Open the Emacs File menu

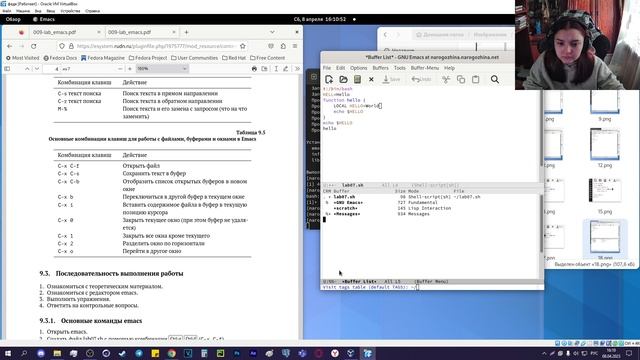327,68
